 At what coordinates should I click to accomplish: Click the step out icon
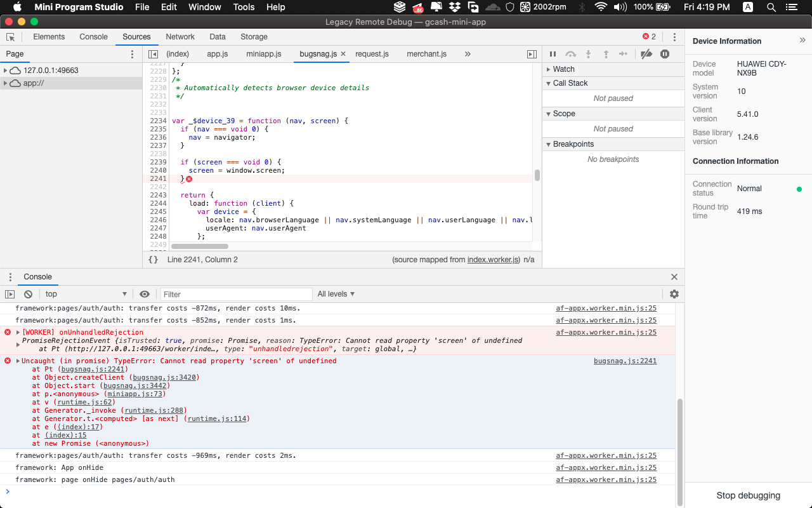(606, 54)
